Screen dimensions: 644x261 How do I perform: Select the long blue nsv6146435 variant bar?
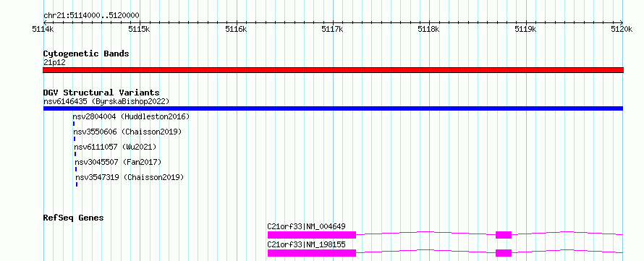pyautogui.click(x=333, y=108)
